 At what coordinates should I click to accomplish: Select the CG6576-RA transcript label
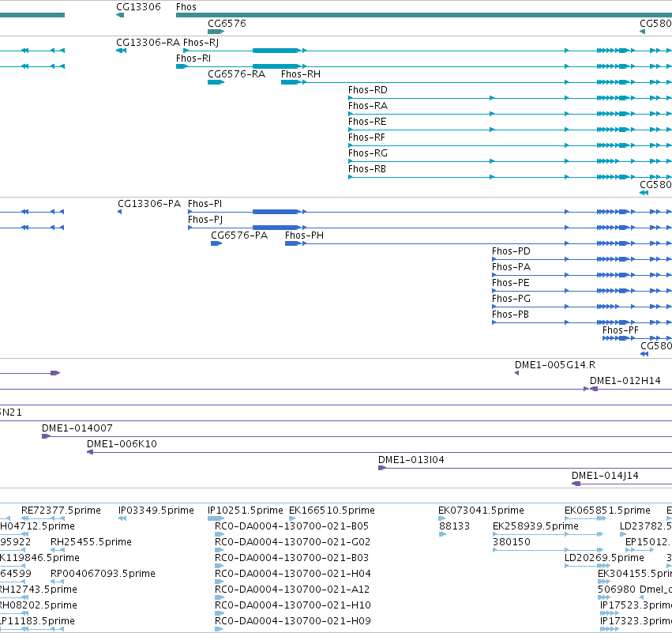click(237, 74)
